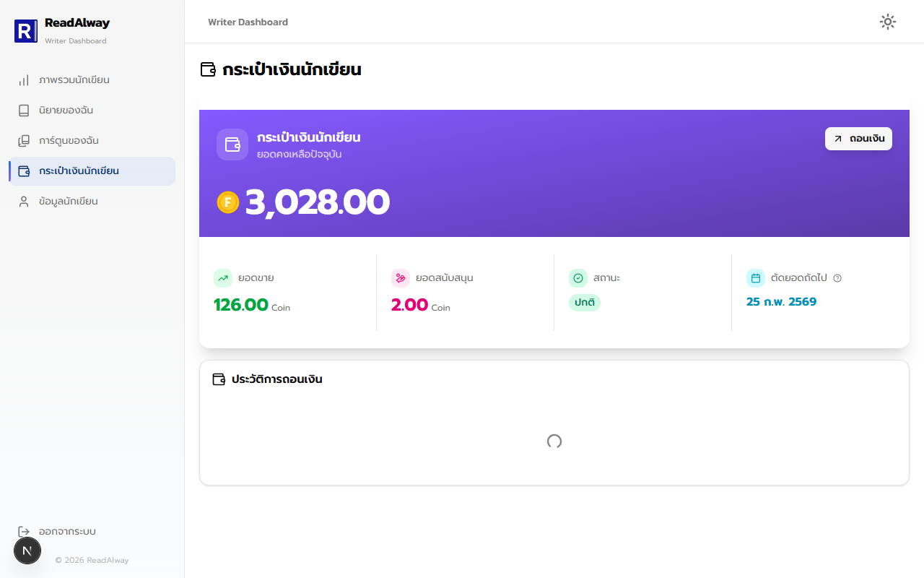Click the ปกติ status badge
Screen dimensions: 924x578
585,303
